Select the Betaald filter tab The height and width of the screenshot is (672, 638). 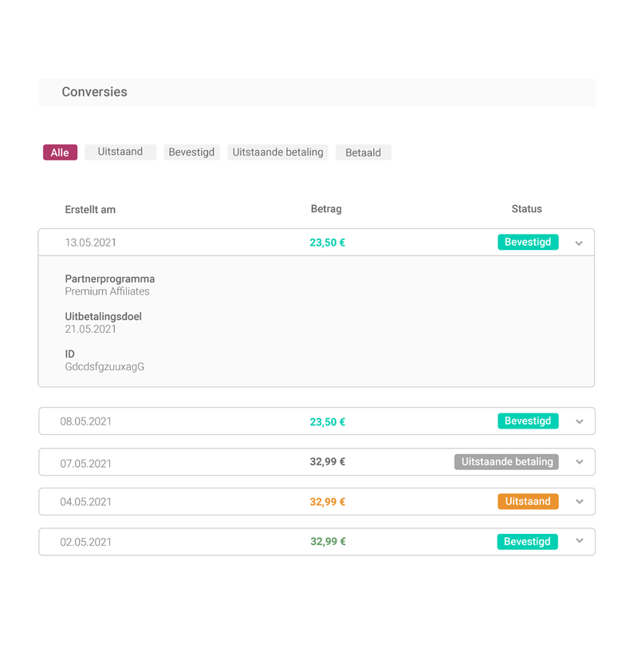tap(363, 152)
